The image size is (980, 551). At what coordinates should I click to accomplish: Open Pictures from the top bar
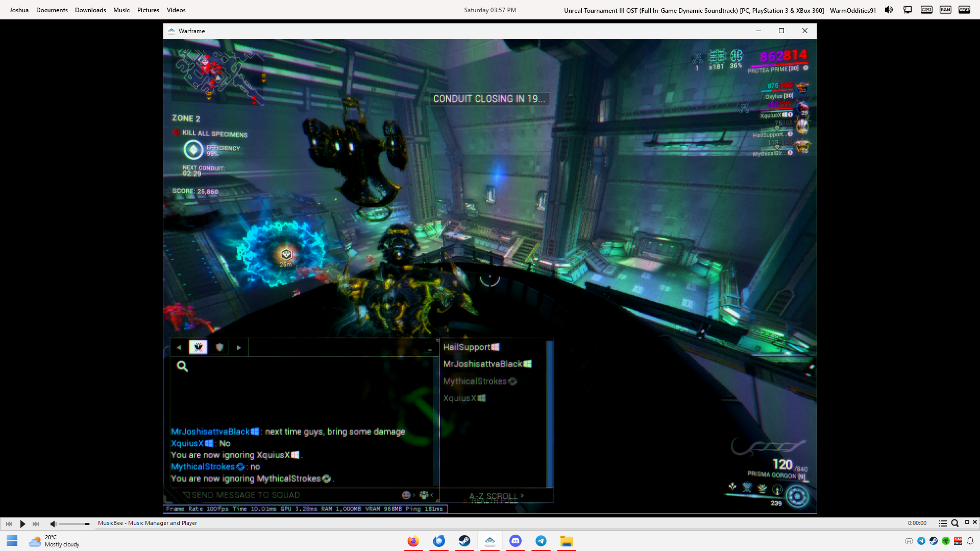tap(148, 10)
